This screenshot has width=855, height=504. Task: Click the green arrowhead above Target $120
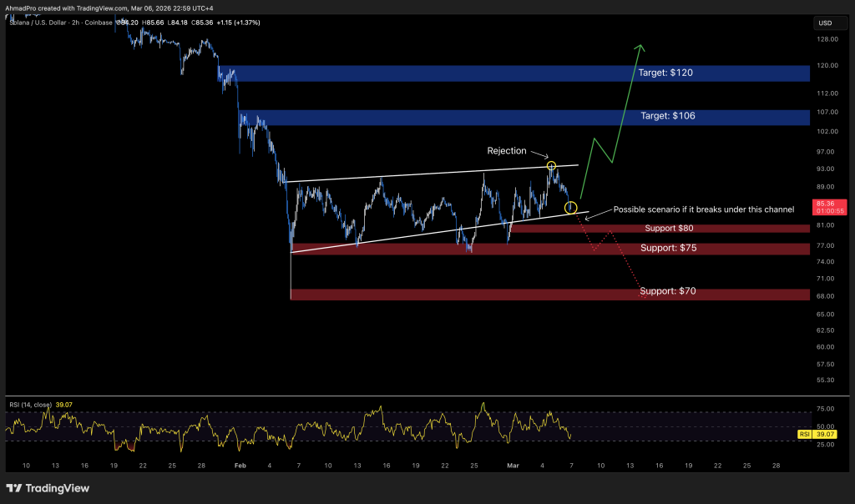640,47
